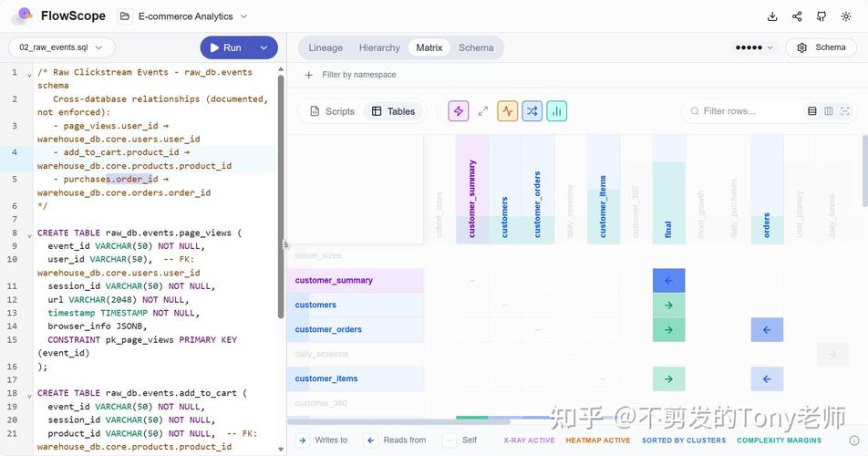Collapse the comment block fold at line 1
This screenshot has height=456, width=868.
click(29, 75)
